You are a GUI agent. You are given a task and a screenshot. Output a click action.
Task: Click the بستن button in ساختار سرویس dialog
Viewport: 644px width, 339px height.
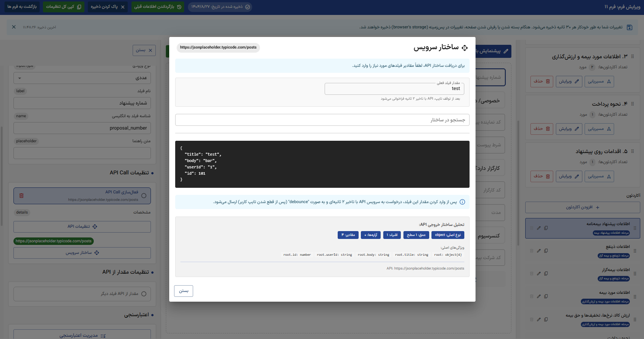(183, 291)
